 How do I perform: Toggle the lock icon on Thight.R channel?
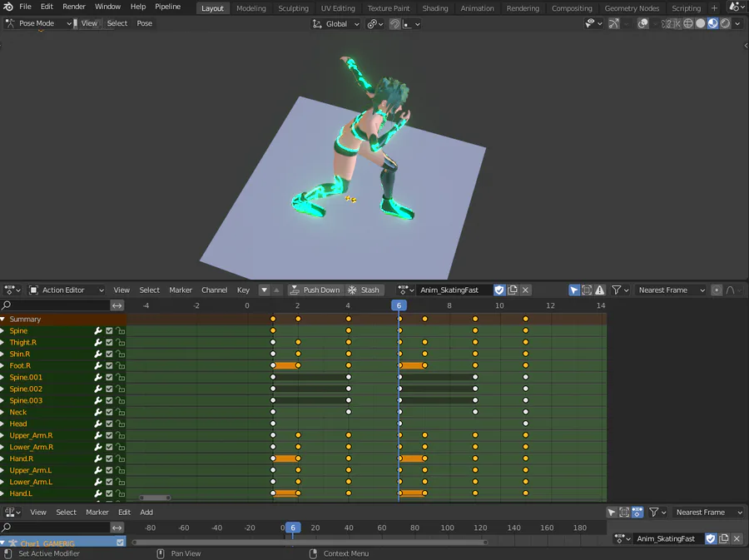coord(121,342)
